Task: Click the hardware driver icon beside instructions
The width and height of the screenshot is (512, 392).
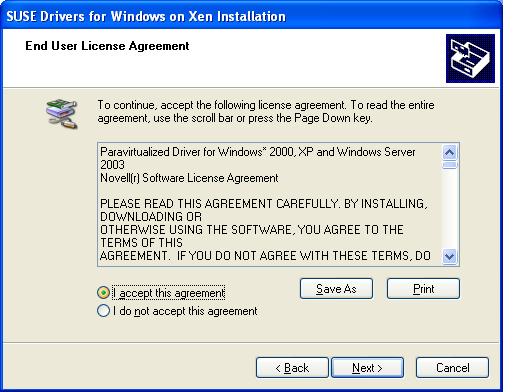Action: point(62,114)
